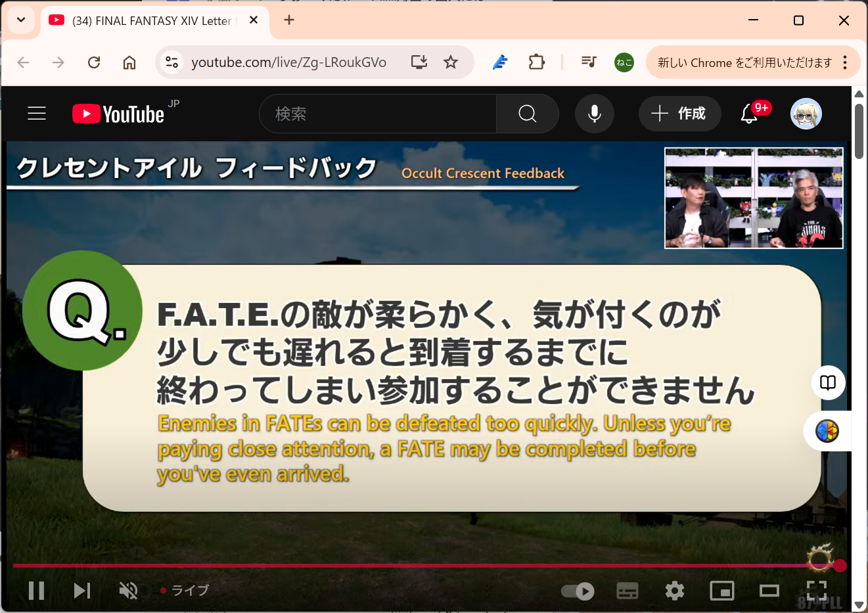This screenshot has width=868, height=613.
Task: Bookmark this page with the star
Action: pos(451,62)
